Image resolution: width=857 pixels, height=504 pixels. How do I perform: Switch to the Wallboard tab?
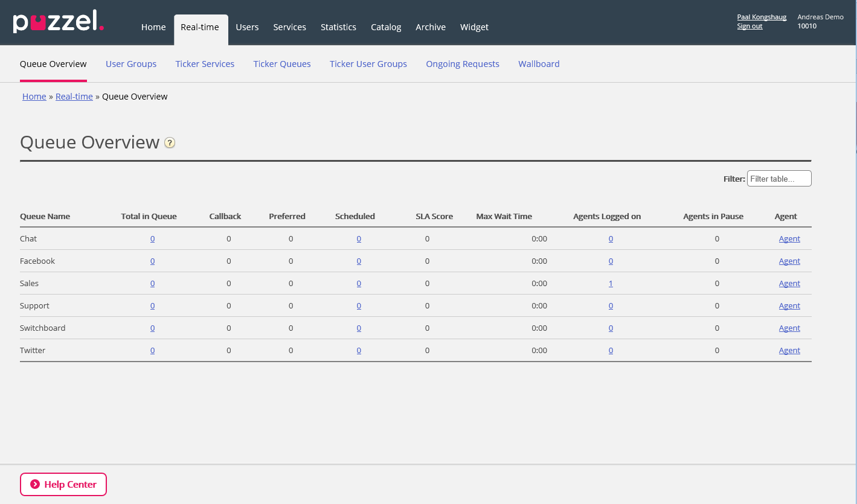(x=539, y=64)
